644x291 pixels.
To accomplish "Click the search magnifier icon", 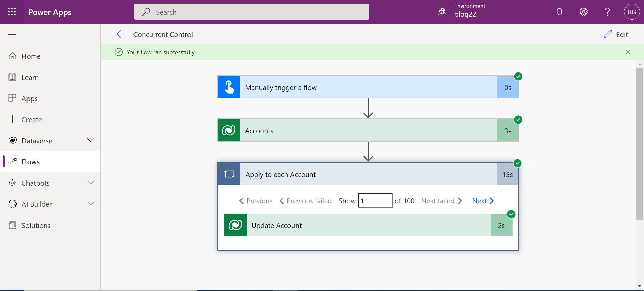I will [146, 12].
